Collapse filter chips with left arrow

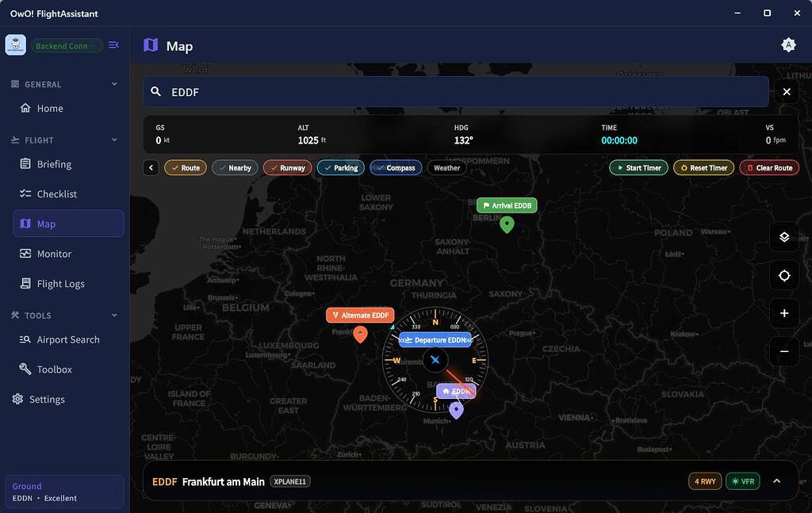click(x=151, y=168)
